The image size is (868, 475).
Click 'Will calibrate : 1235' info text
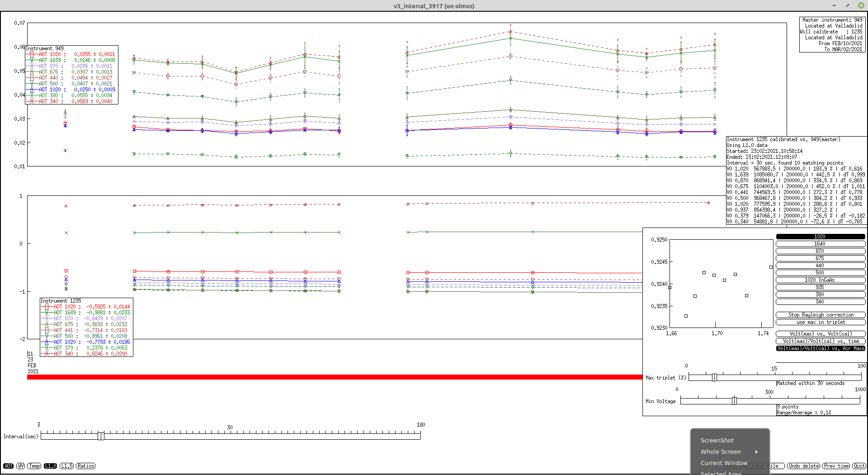831,32
